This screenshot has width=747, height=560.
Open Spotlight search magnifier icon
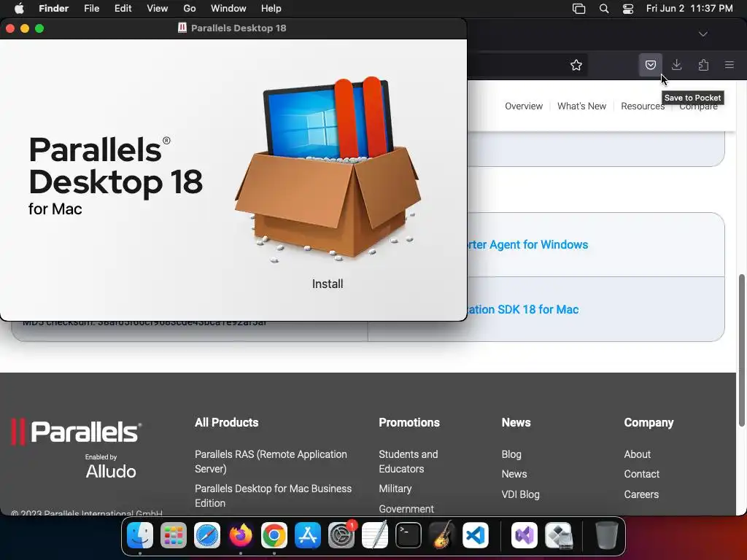click(603, 9)
